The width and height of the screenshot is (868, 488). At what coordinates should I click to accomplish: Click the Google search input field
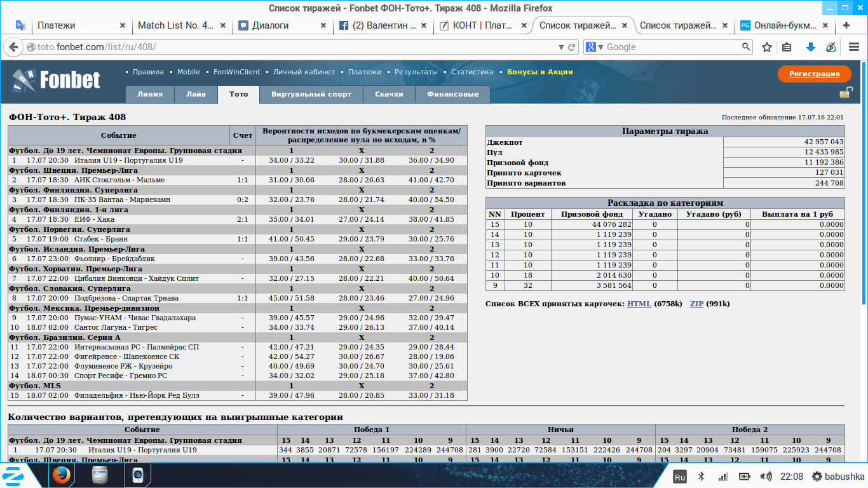click(672, 47)
